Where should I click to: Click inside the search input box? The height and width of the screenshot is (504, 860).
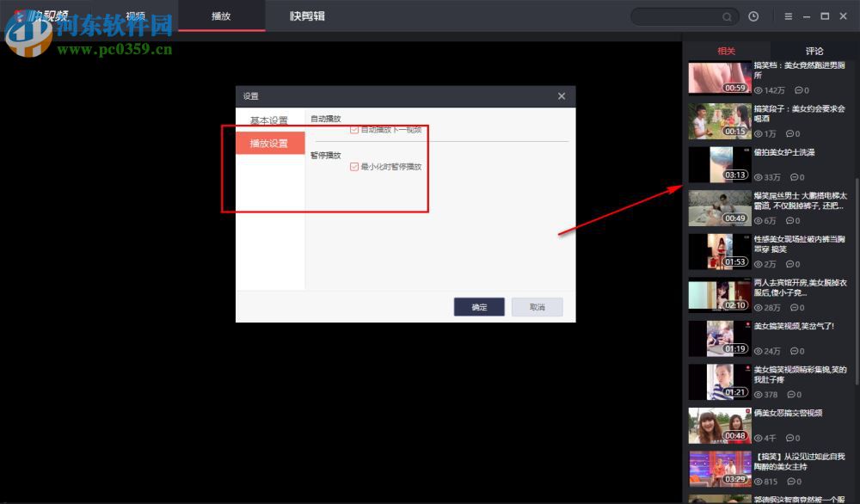pos(679,16)
